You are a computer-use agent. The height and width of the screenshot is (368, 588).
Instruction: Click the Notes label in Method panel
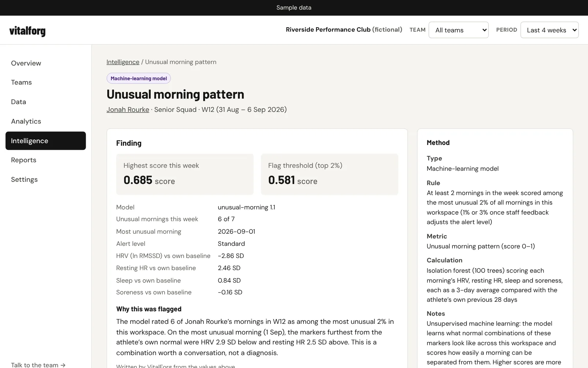pos(436,314)
